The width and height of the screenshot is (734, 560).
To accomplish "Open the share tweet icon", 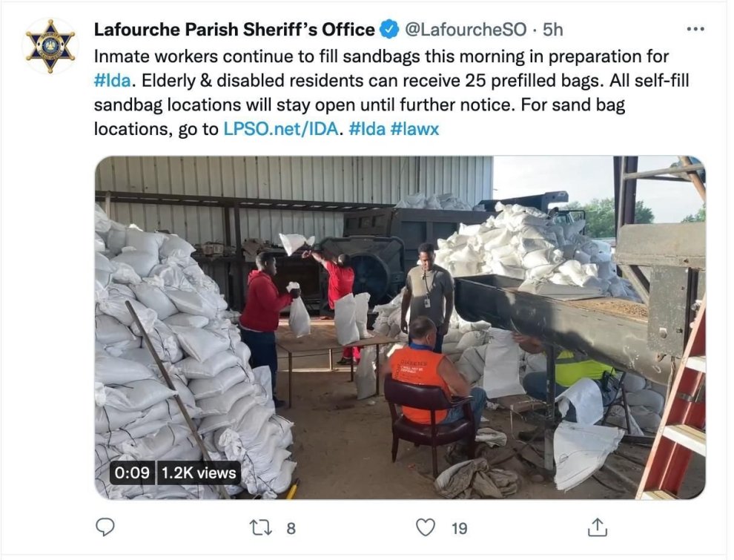I will pos(598,527).
